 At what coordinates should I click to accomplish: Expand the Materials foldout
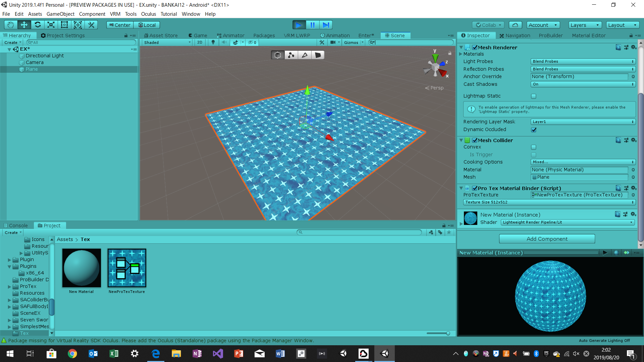(461, 54)
